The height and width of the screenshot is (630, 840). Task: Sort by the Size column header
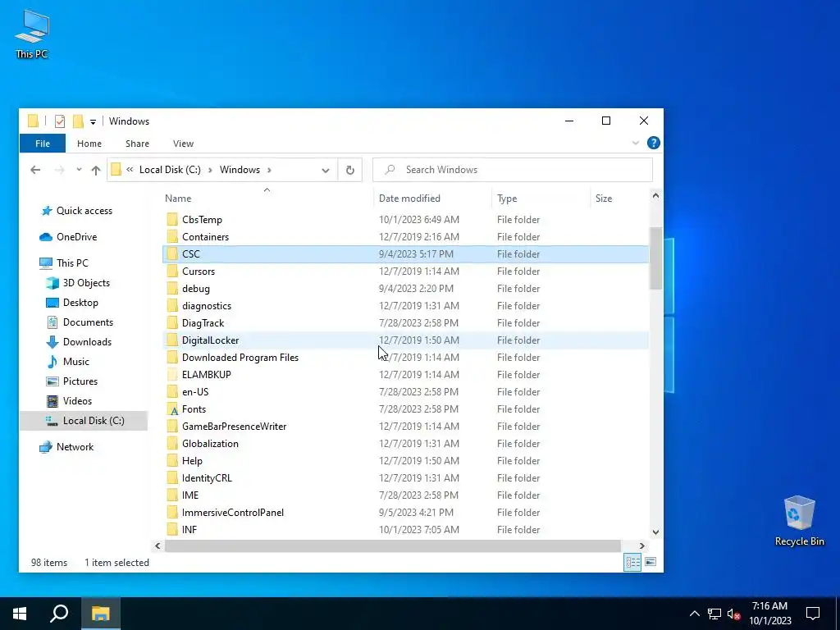tap(619, 199)
